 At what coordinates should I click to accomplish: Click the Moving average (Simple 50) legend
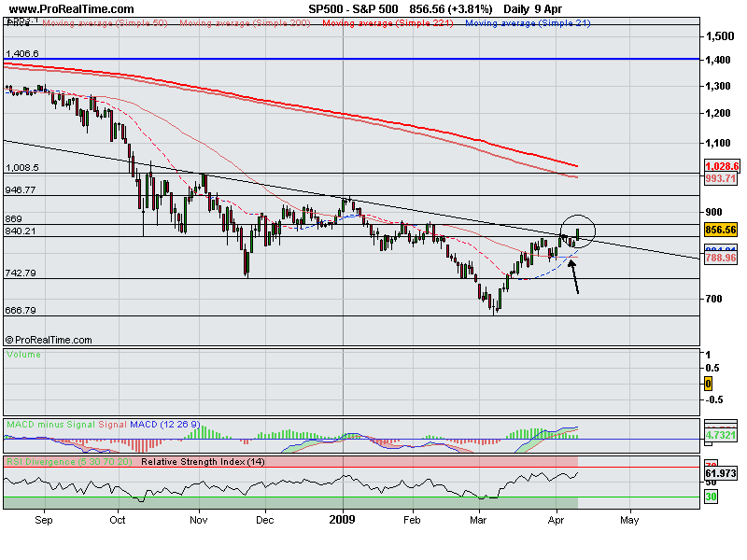click(x=105, y=22)
